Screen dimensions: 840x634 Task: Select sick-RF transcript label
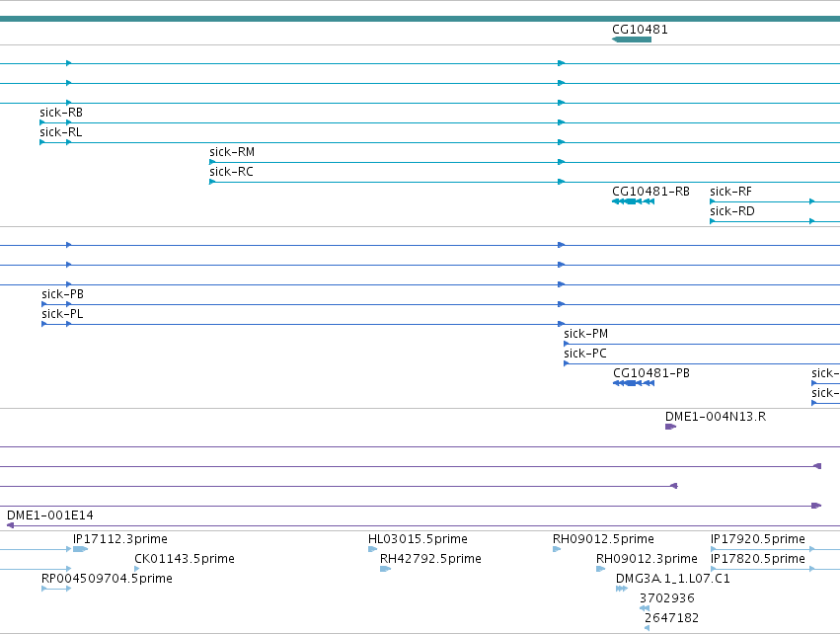point(730,192)
